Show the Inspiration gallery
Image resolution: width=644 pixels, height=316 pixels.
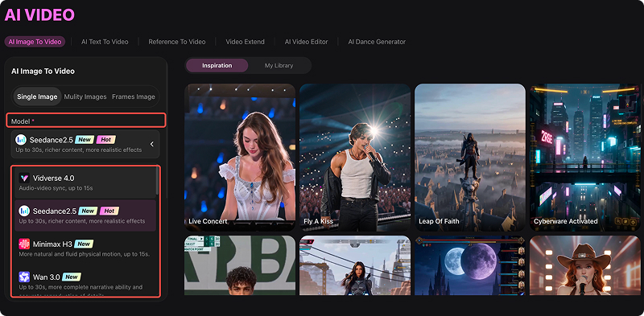pyautogui.click(x=217, y=65)
